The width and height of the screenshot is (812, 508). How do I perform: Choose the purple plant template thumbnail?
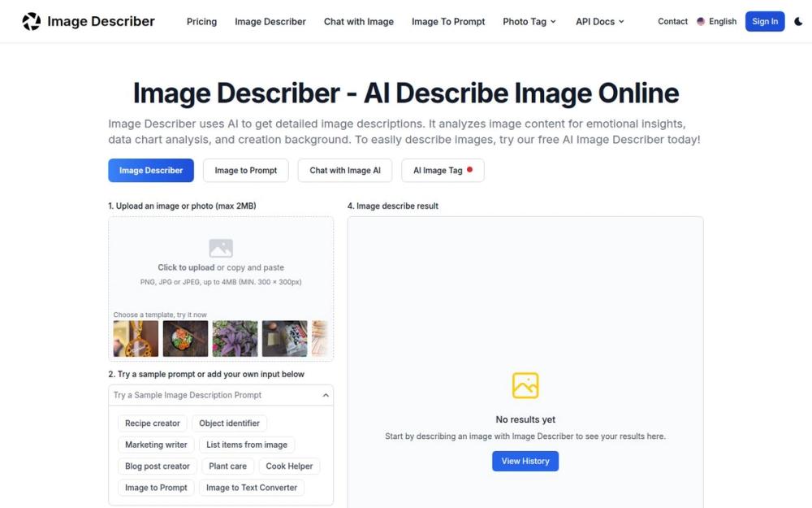pos(235,338)
